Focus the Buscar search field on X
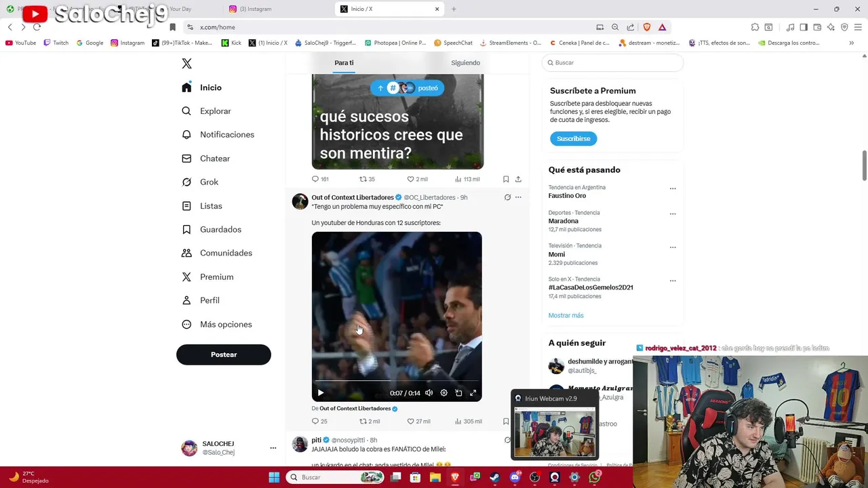 coord(612,62)
